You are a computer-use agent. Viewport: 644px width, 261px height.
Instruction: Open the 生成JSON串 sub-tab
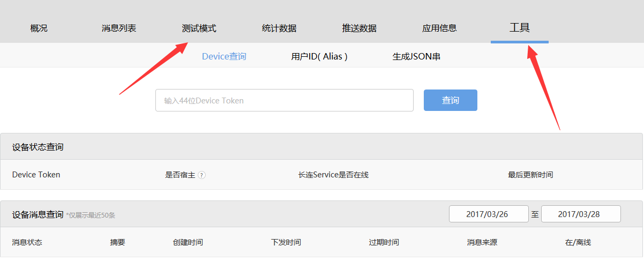416,56
